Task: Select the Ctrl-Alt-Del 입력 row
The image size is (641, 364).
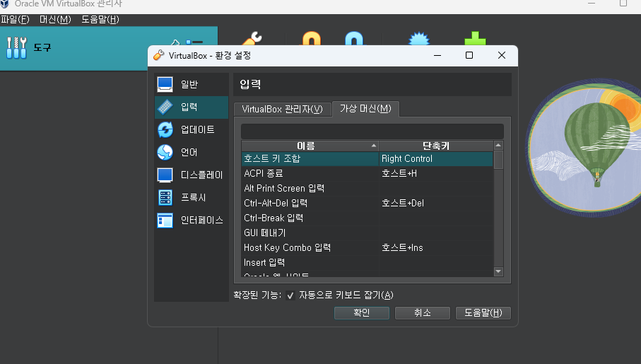Action: (367, 204)
